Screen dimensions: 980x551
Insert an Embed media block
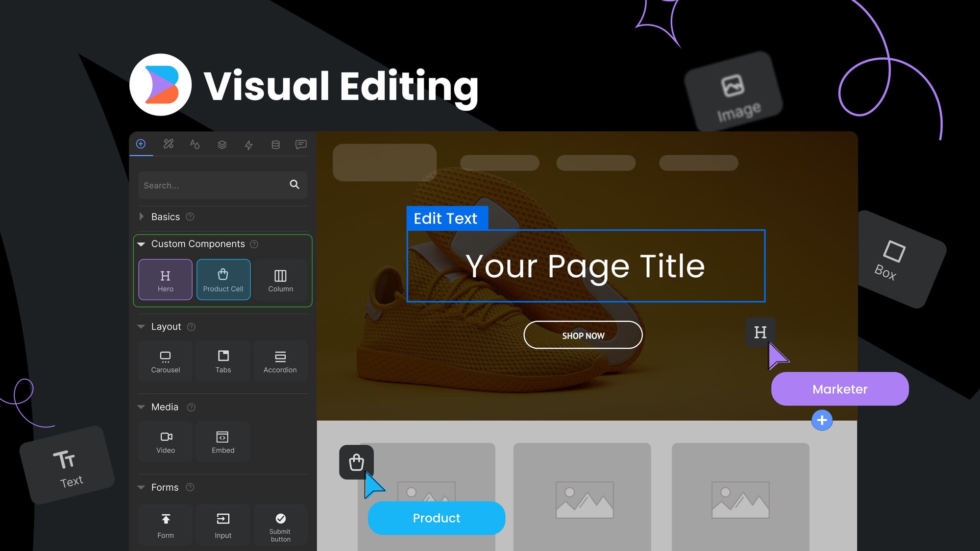click(x=223, y=442)
